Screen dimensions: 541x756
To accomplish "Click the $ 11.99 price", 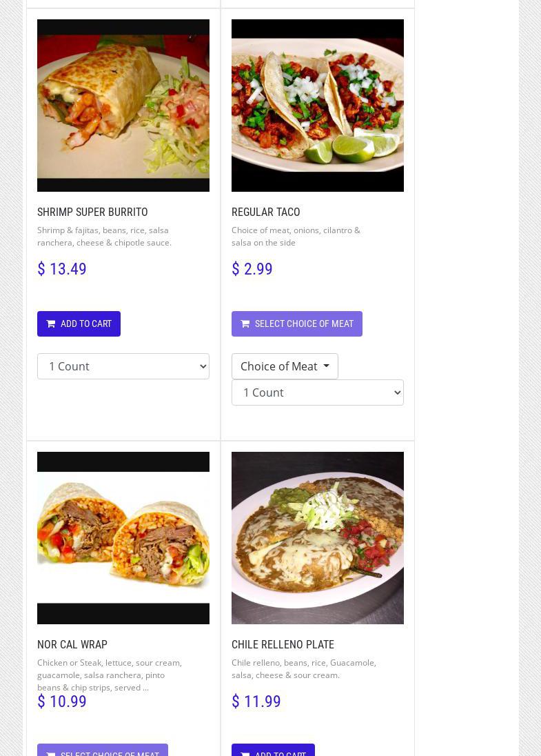I will (x=256, y=702).
